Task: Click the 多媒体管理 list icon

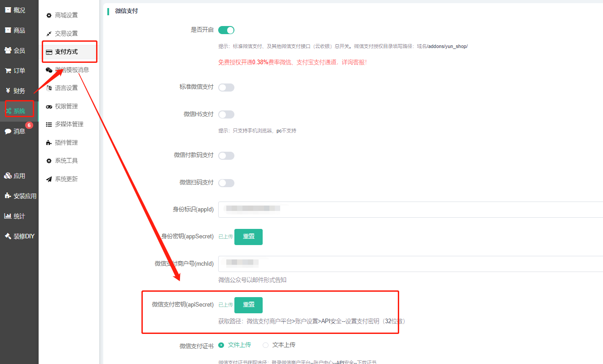Action: 49,124
